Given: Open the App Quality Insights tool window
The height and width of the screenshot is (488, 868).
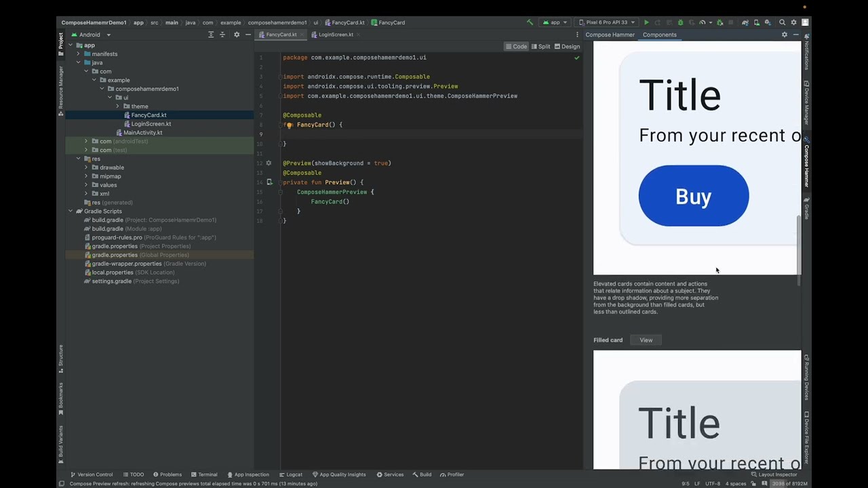Looking at the screenshot, I should pos(338,474).
